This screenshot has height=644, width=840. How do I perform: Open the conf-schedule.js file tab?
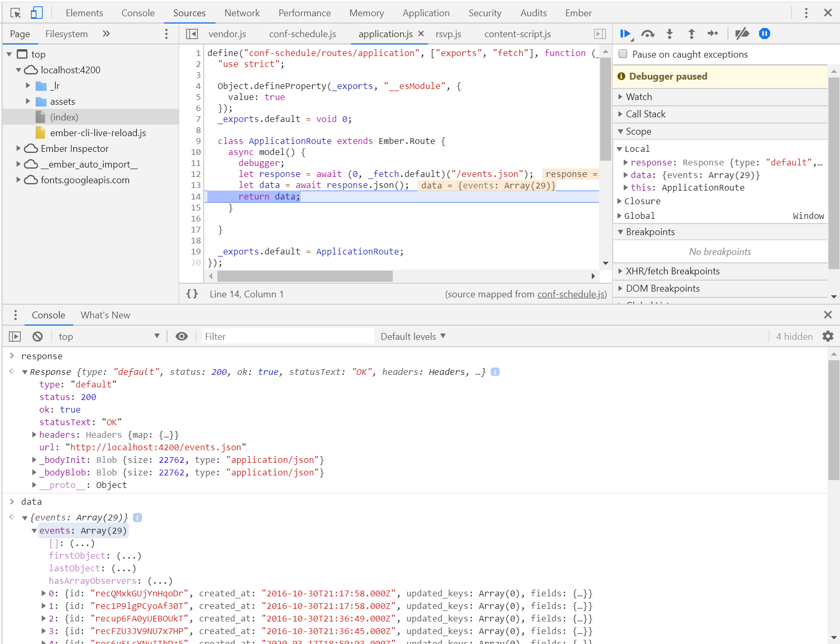(x=302, y=34)
